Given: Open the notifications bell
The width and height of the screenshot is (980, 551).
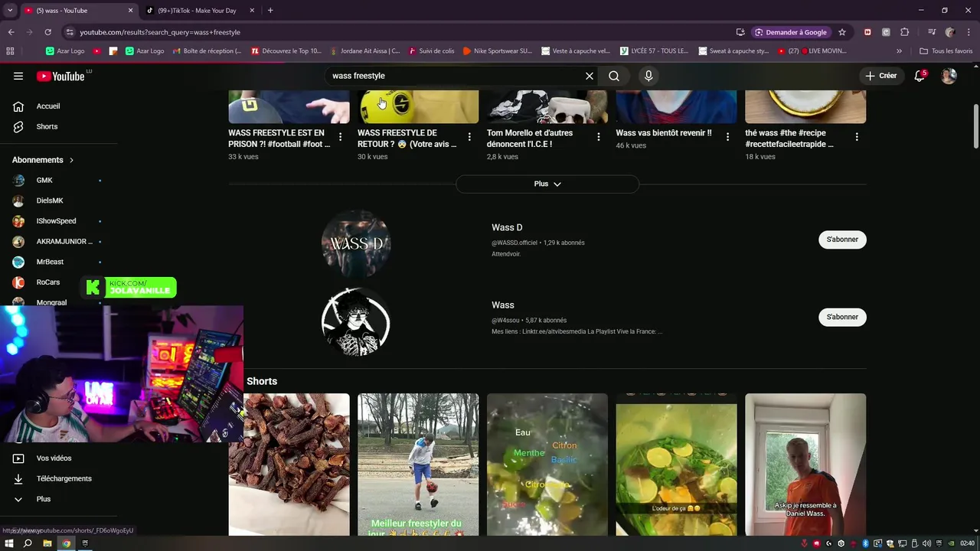Looking at the screenshot, I should coord(920,76).
